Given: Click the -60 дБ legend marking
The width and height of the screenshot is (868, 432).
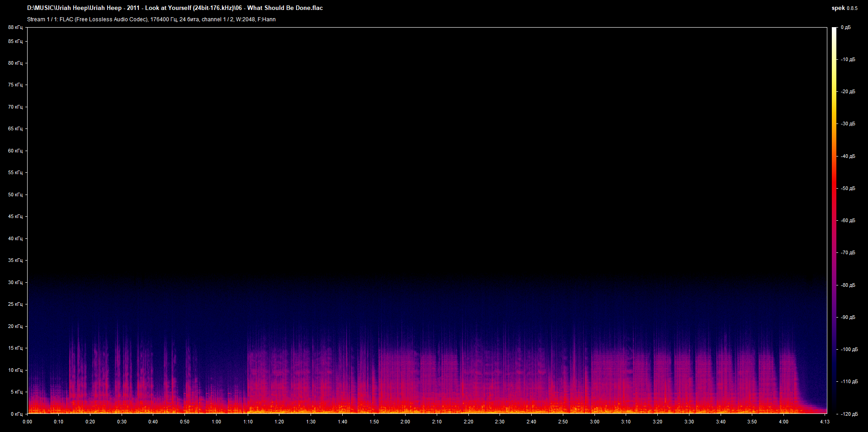Looking at the screenshot, I should [x=848, y=220].
